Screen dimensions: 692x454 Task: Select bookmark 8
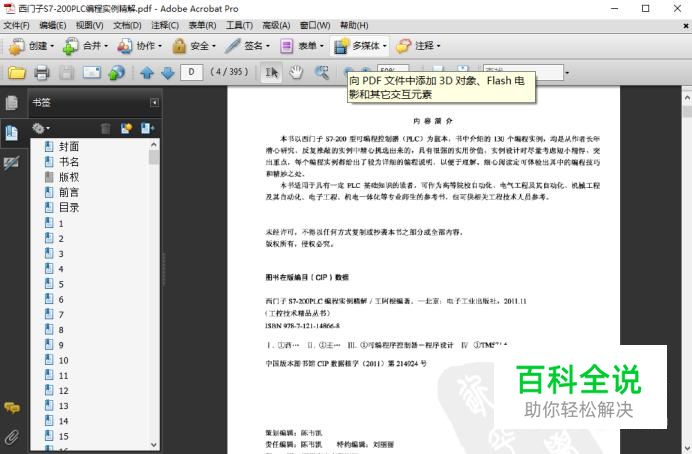click(x=61, y=330)
